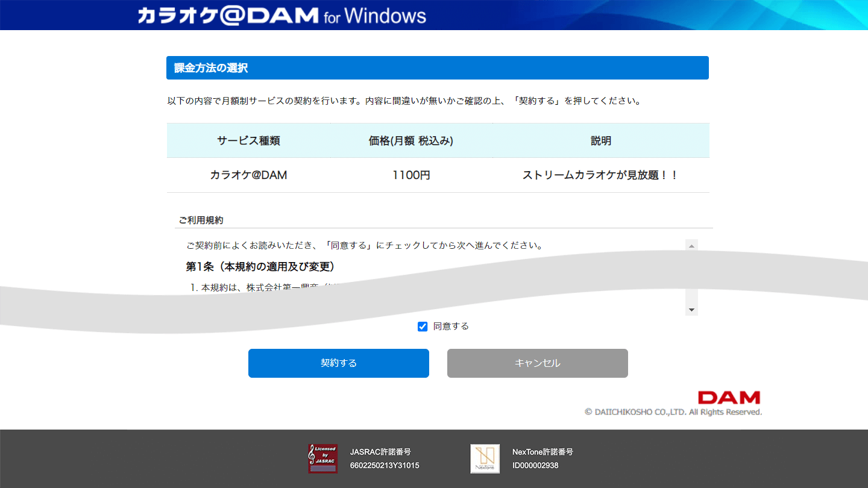
Task: Click the NexTone ID000002938 text
Action: pyautogui.click(x=535, y=466)
